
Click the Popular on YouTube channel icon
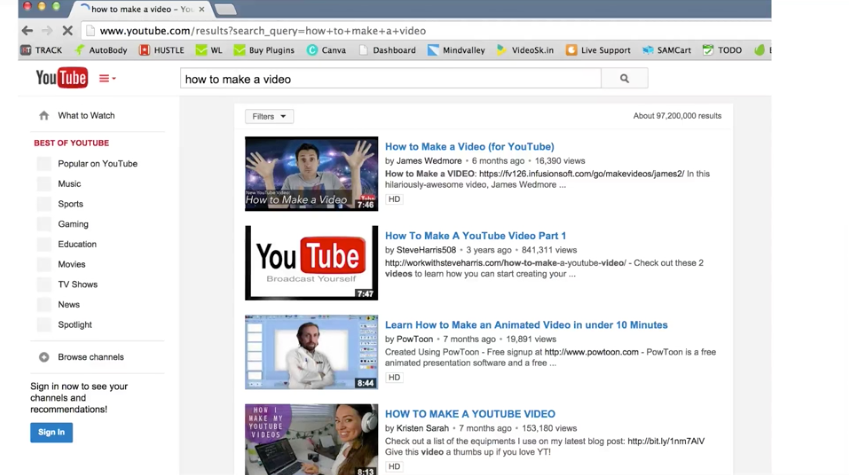point(44,164)
